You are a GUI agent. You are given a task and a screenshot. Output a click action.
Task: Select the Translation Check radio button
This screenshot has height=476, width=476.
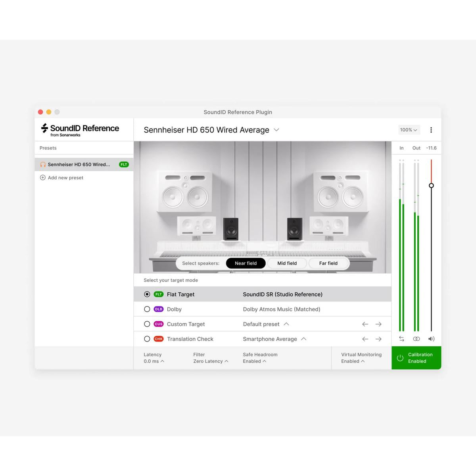(x=147, y=339)
